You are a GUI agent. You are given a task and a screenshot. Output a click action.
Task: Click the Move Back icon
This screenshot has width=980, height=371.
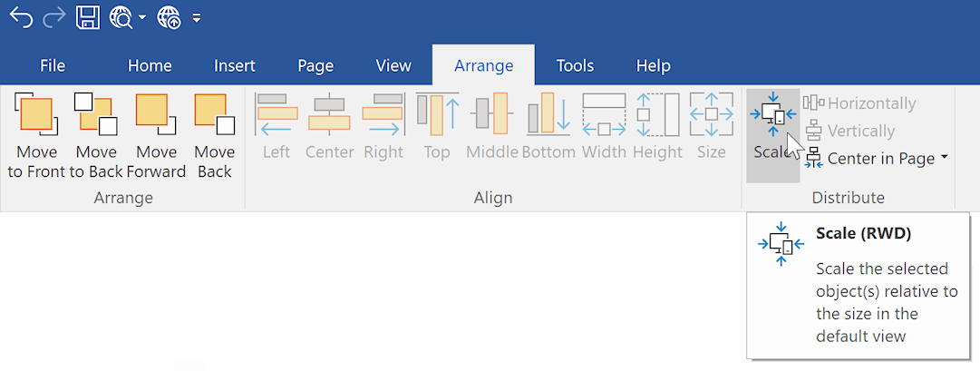(x=214, y=115)
